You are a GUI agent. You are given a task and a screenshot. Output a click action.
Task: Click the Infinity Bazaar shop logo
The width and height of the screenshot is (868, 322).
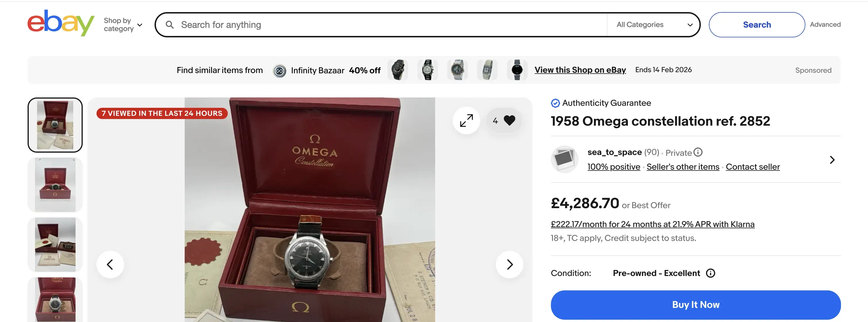click(x=279, y=70)
